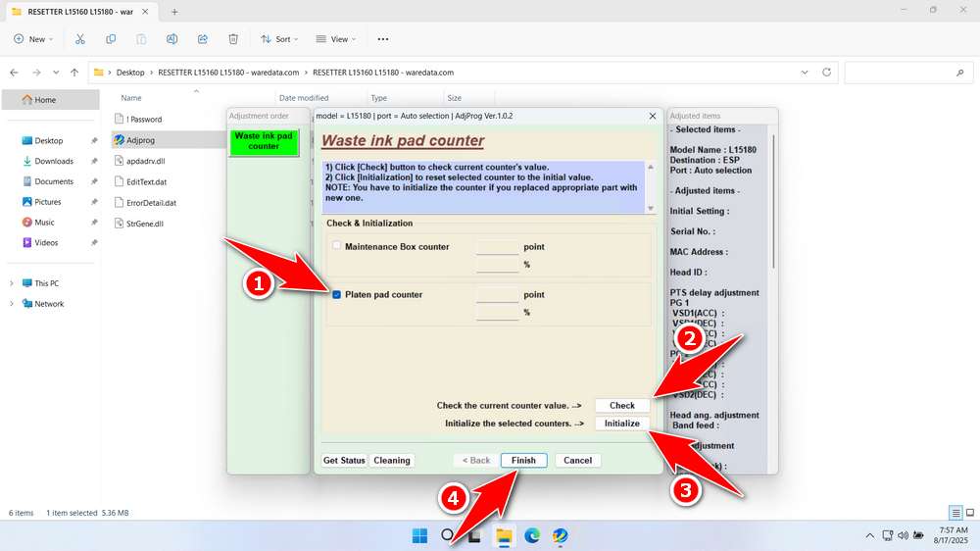Switch to details view layout icon

click(955, 513)
